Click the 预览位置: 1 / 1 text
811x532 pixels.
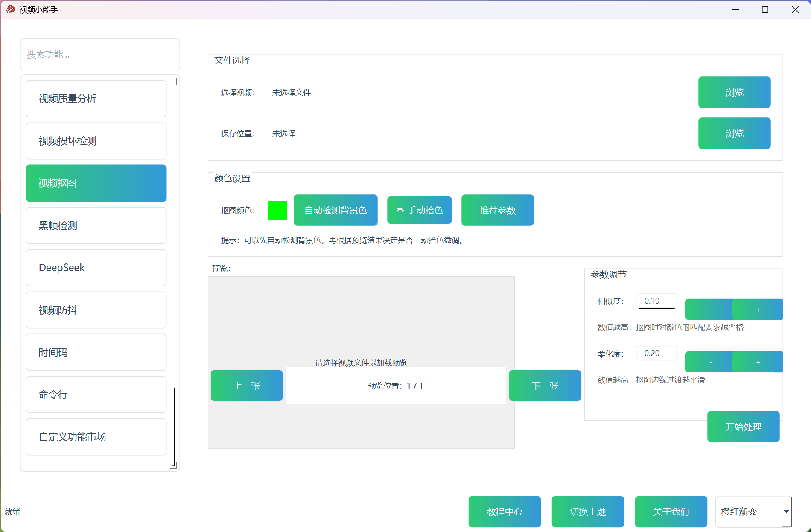(396, 386)
